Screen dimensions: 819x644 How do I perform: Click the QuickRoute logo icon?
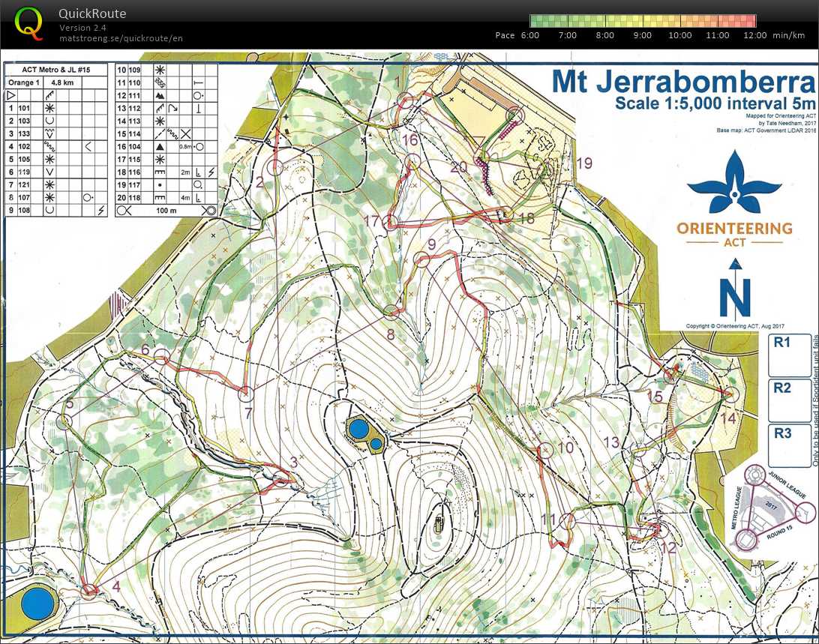pyautogui.click(x=28, y=22)
